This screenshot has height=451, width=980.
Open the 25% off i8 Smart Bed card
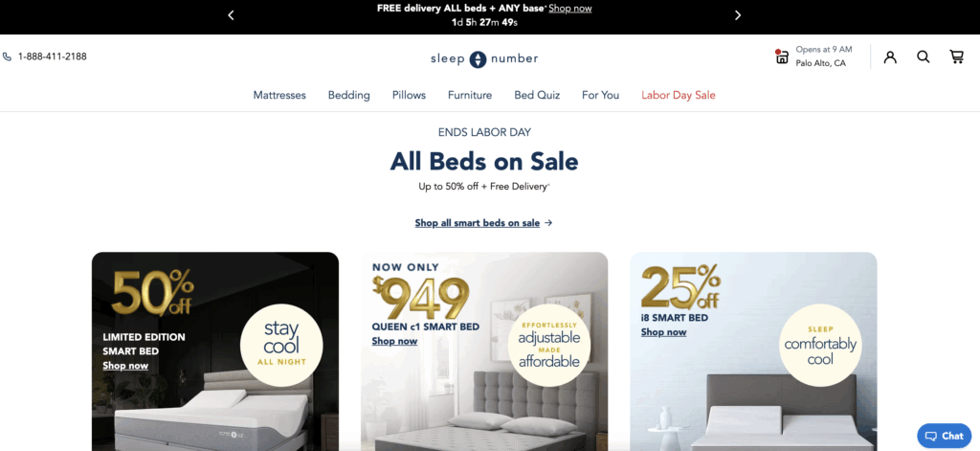[x=753, y=350]
